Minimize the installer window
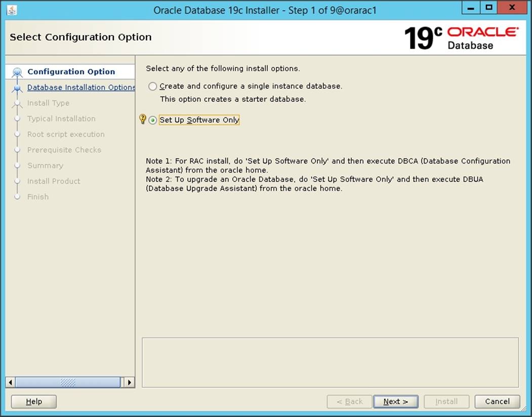 point(471,8)
